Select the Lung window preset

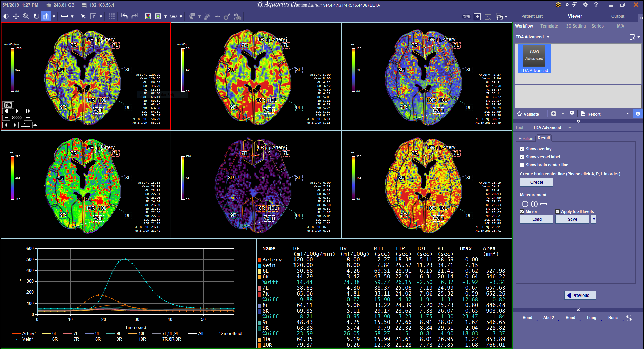click(x=591, y=317)
